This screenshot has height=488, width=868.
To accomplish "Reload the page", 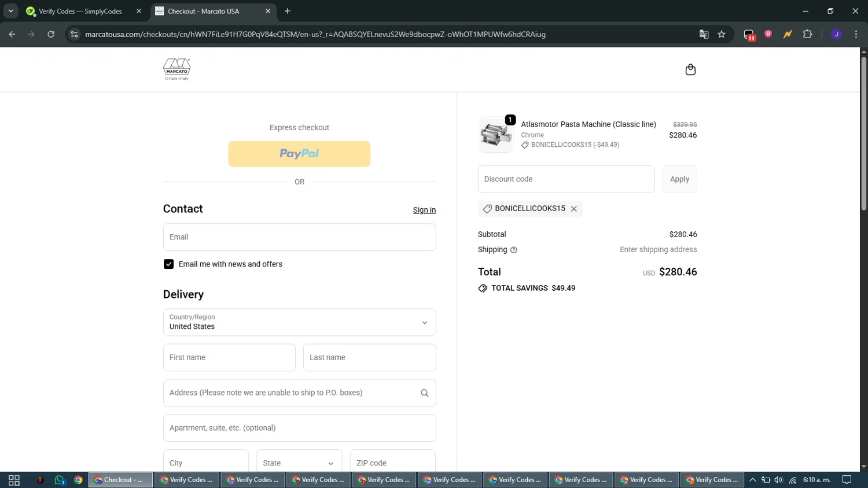I will 51,34.
